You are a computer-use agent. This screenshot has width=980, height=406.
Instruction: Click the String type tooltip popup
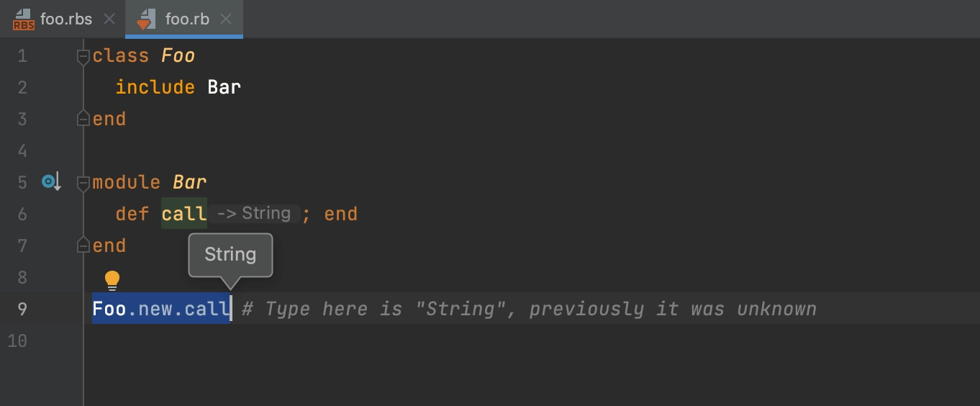(x=230, y=255)
